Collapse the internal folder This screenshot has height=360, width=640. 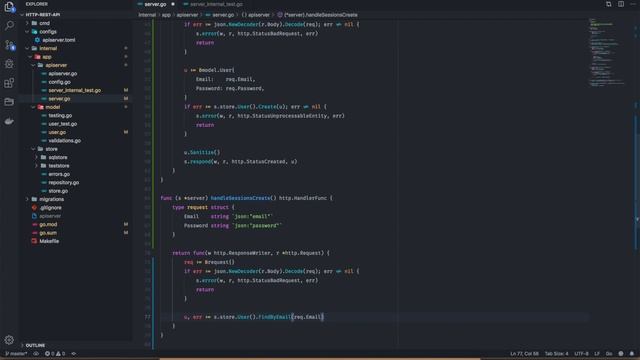click(x=48, y=48)
